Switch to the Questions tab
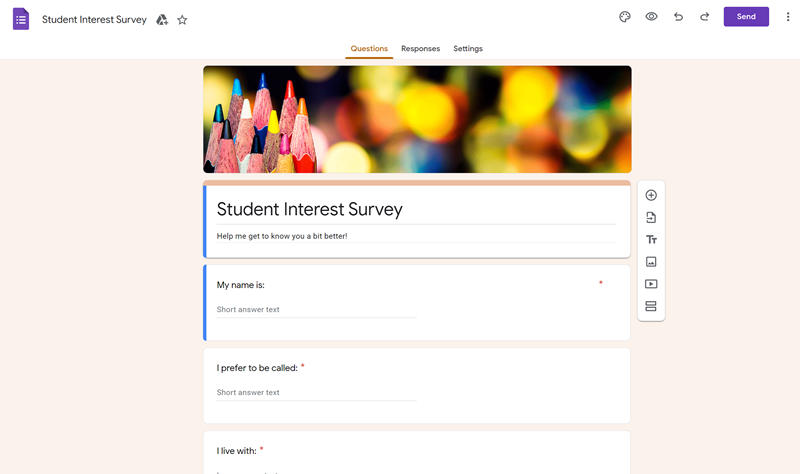The height and width of the screenshot is (474, 800). [x=369, y=48]
